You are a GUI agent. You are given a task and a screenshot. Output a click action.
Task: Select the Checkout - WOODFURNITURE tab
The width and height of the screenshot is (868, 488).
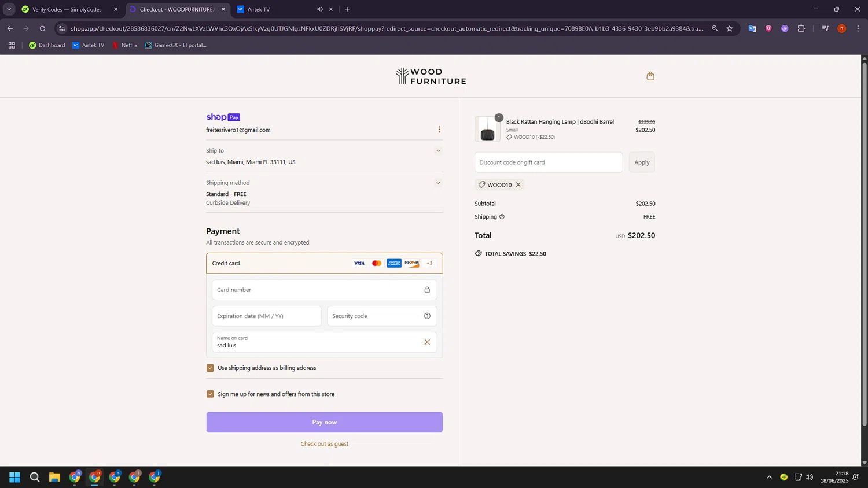177,9
